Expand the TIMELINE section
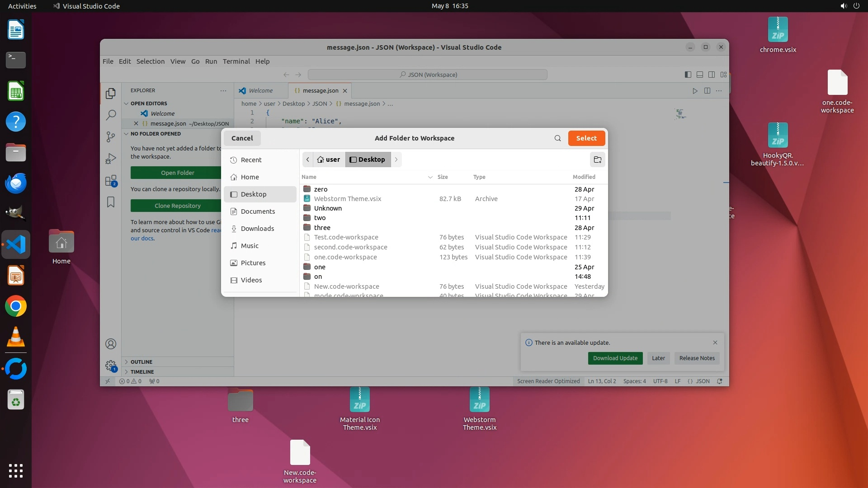This screenshot has height=488, width=868. click(142, 372)
